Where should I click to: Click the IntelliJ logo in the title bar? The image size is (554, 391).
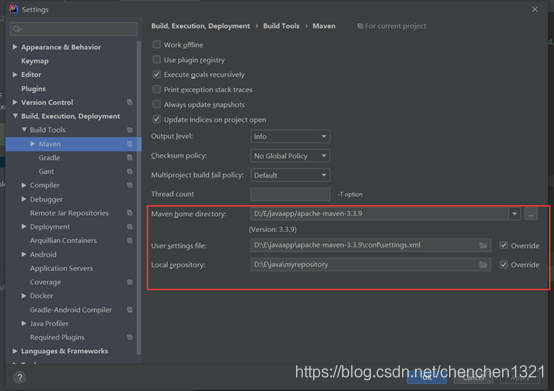tap(13, 9)
